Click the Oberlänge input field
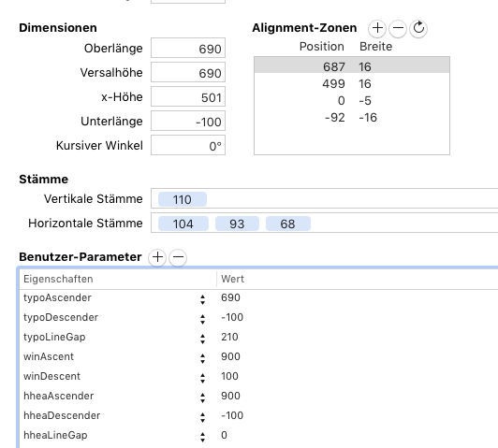The width and height of the screenshot is (498, 448). [188, 49]
